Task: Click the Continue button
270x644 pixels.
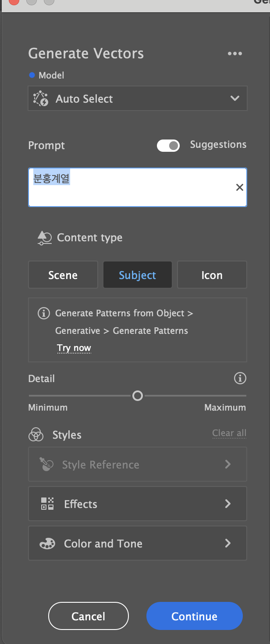Action: [194, 616]
